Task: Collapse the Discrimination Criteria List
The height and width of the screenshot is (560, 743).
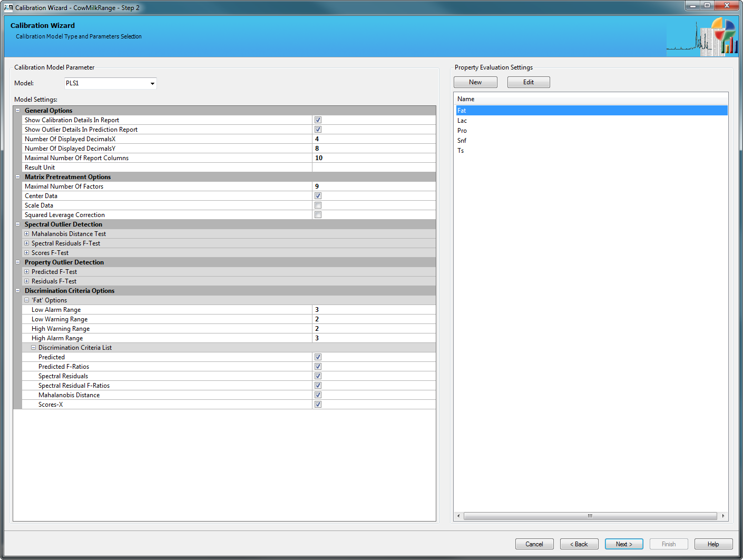Action: 33,348
